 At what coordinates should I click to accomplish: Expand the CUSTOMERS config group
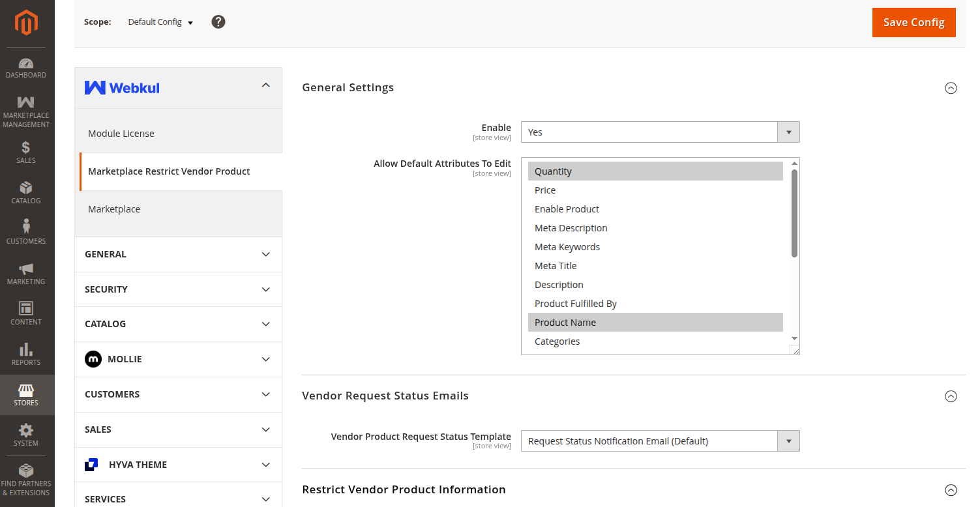(x=178, y=394)
